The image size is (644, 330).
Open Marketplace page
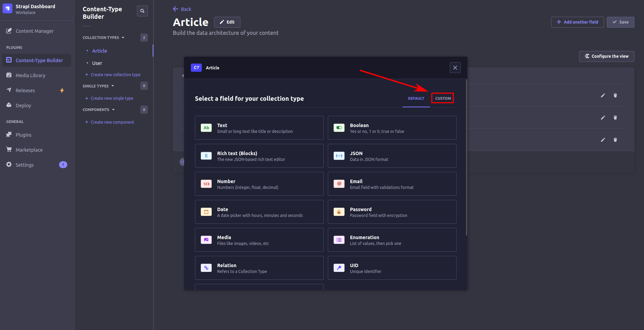pyautogui.click(x=29, y=150)
